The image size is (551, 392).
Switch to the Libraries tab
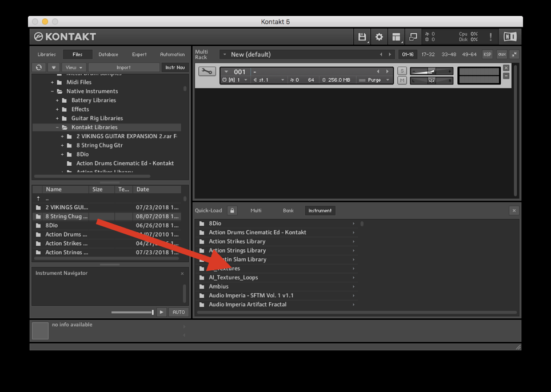point(47,54)
